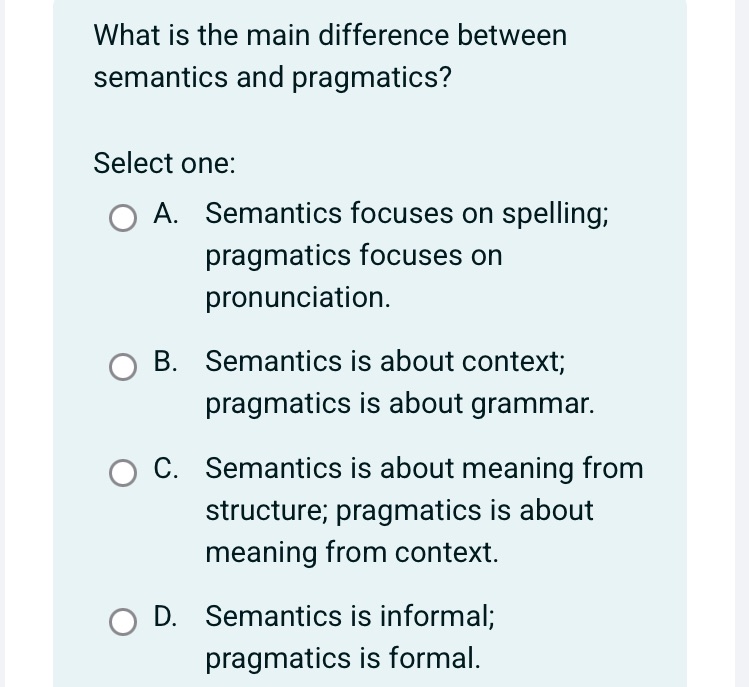Click the line "pragmatics is formal."
Screen dimensions: 749x687
coord(342,658)
